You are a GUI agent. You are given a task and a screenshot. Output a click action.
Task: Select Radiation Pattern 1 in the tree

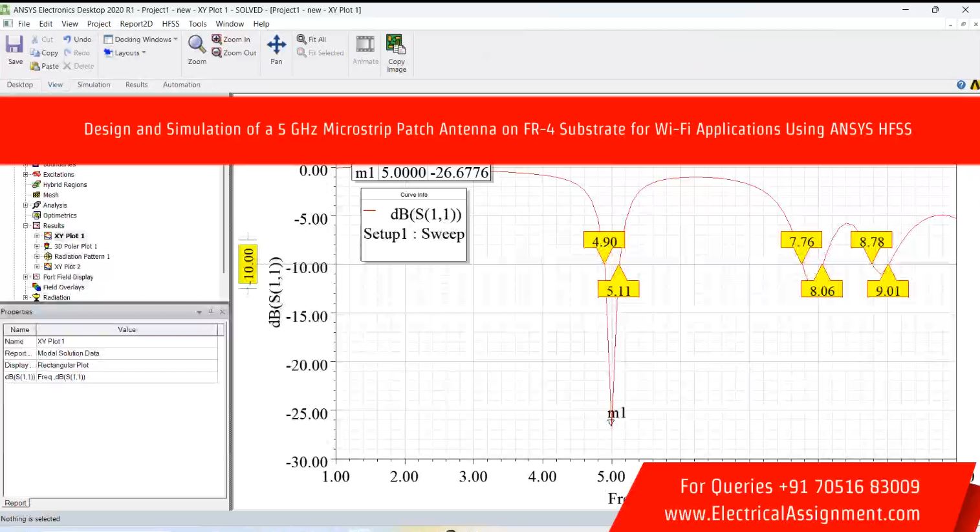pyautogui.click(x=82, y=257)
